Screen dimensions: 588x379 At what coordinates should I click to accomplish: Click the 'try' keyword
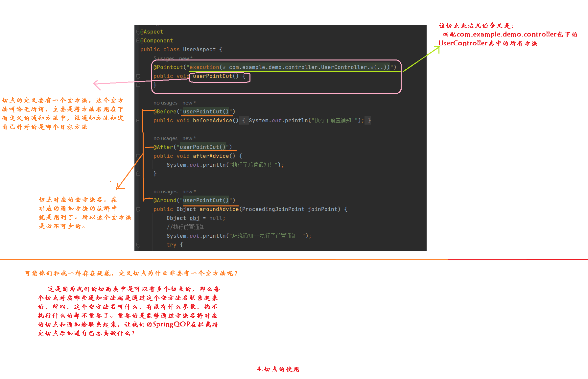pos(171,245)
